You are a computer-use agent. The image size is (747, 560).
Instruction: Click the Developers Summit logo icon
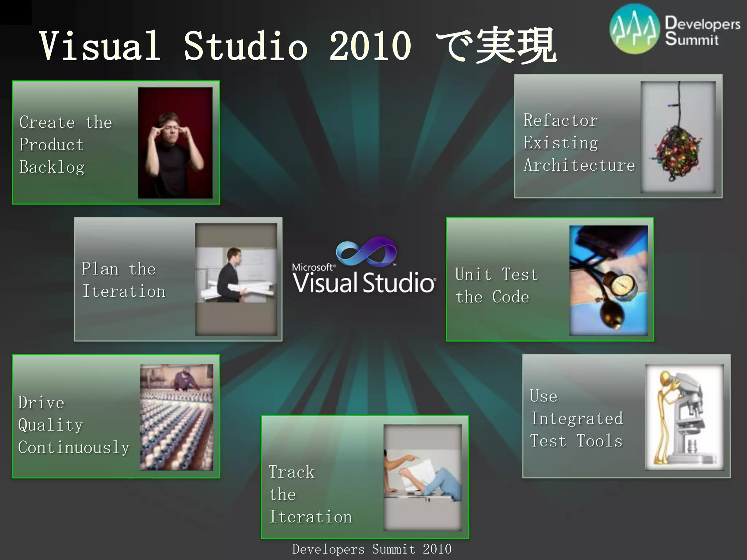click(635, 29)
